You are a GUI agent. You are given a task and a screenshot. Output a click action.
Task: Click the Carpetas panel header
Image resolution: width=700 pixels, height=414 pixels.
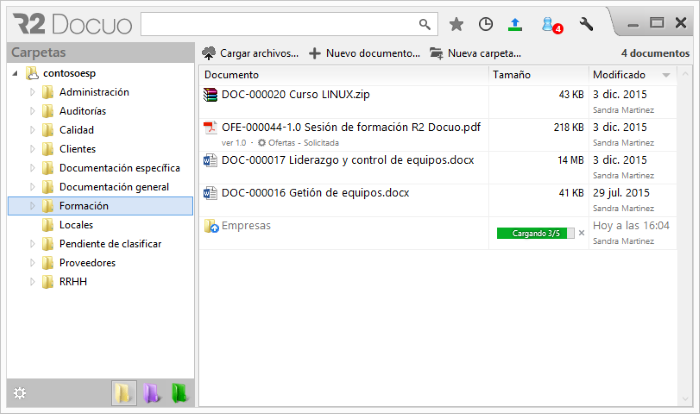pos(101,52)
